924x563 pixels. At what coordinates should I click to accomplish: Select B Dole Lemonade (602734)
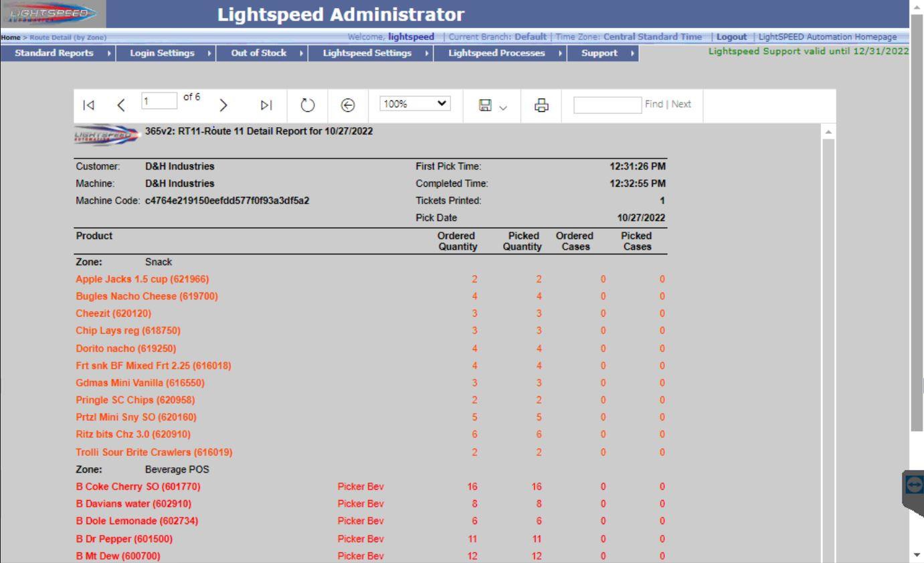click(137, 521)
